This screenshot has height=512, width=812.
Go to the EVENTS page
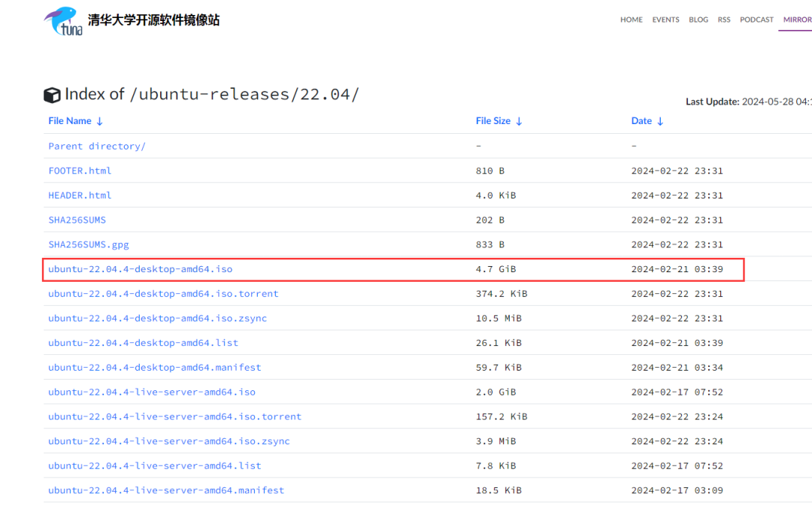coord(665,20)
